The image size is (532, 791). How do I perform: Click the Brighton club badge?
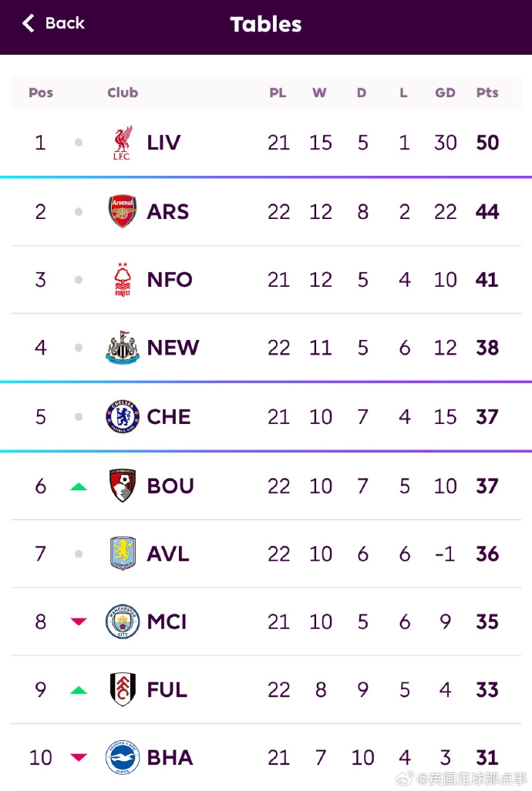123,757
